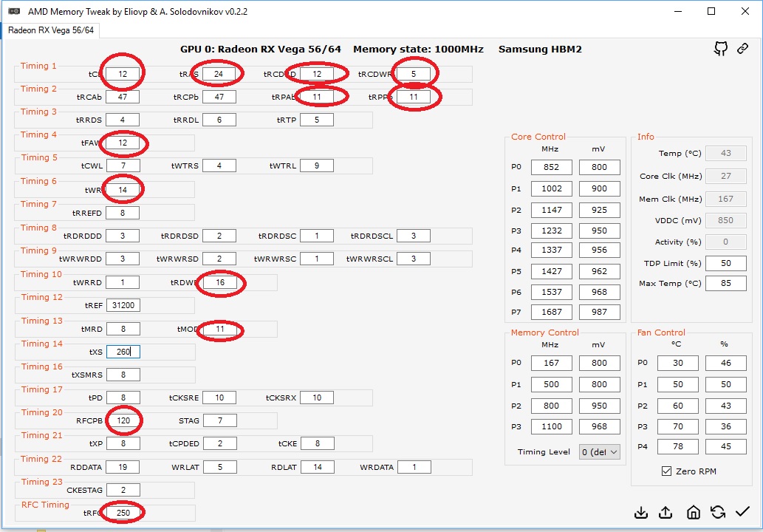Click the Max Temp (°C) field
This screenshot has width=763, height=532.
click(x=725, y=283)
